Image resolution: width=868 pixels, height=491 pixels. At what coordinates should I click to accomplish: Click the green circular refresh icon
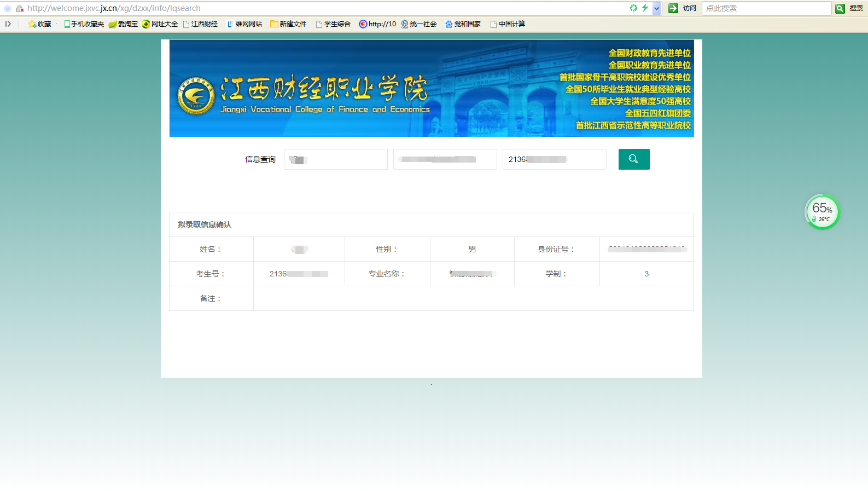633,8
